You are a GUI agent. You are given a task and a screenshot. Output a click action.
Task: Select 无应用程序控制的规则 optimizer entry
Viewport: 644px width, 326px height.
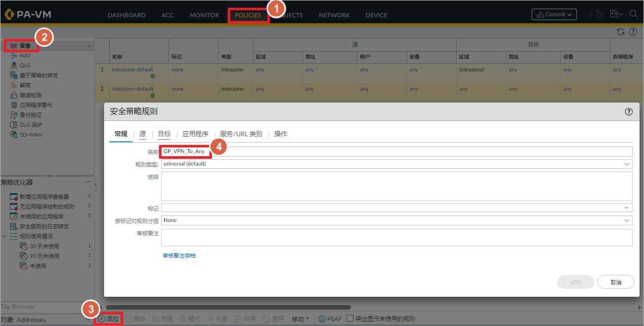coord(47,207)
